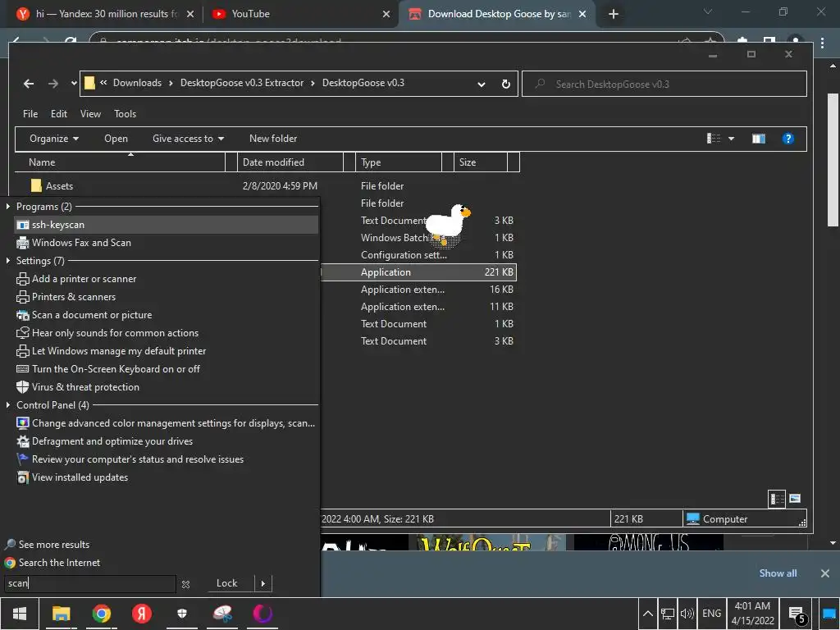Open Review your computer's status and resolve issues
The image size is (840, 630).
[x=130, y=459]
